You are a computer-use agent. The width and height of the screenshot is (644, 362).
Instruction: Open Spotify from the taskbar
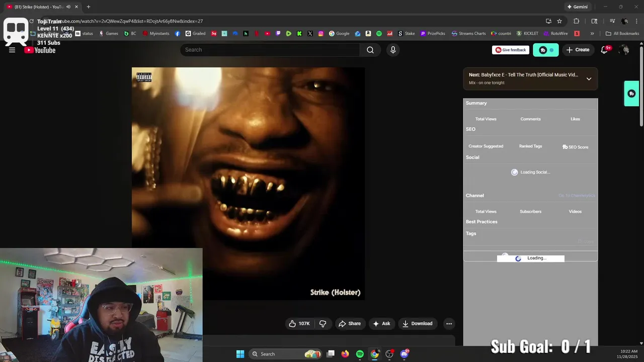360,354
